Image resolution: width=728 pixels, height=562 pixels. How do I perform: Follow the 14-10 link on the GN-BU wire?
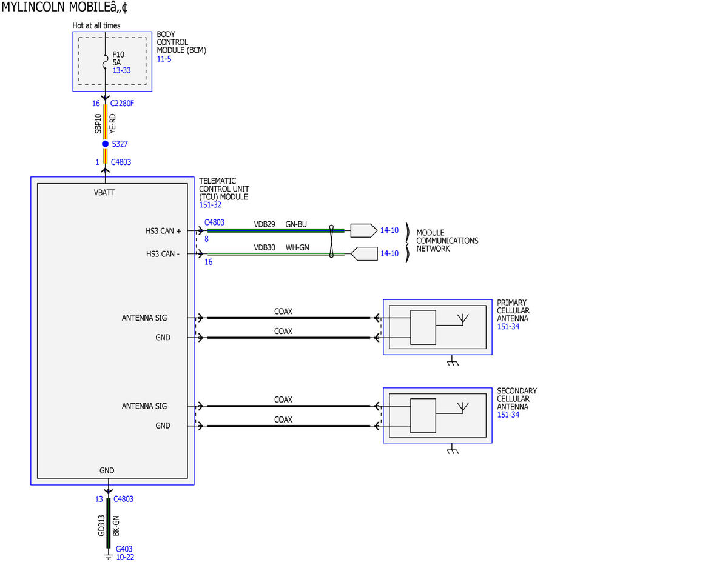coord(389,230)
